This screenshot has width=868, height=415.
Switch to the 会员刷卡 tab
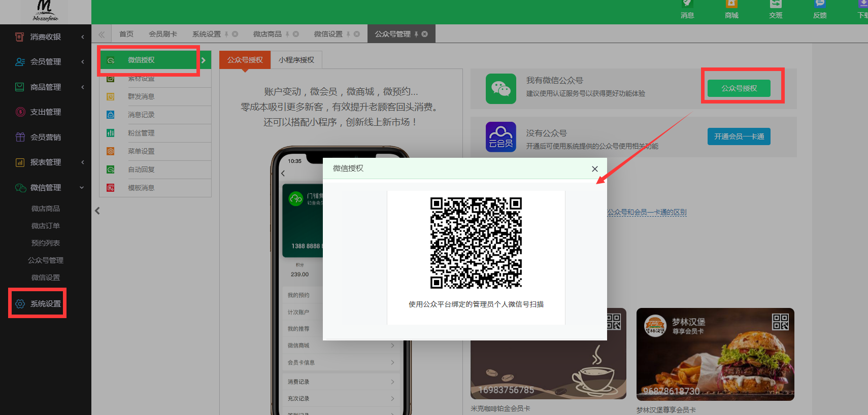(x=163, y=34)
